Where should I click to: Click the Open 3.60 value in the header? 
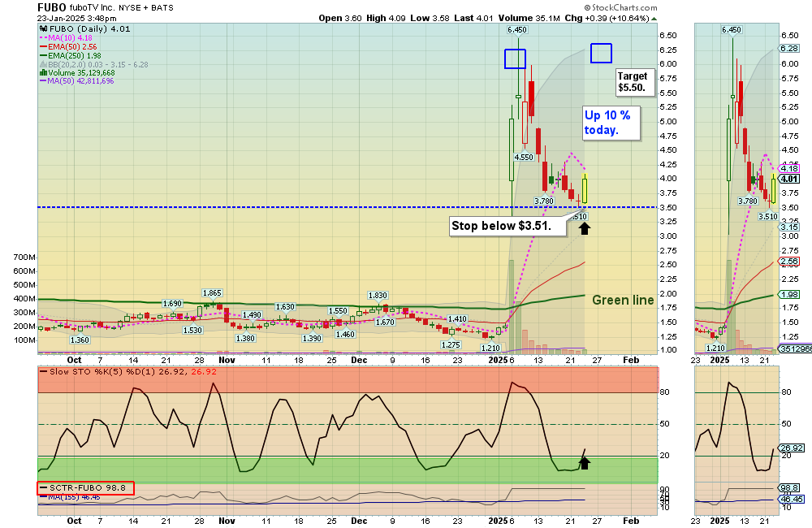[340, 18]
